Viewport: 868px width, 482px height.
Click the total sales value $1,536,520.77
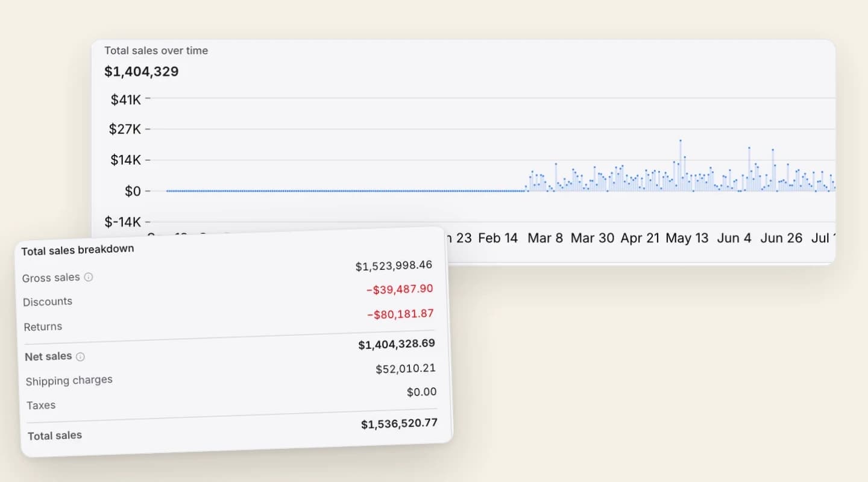coord(400,424)
